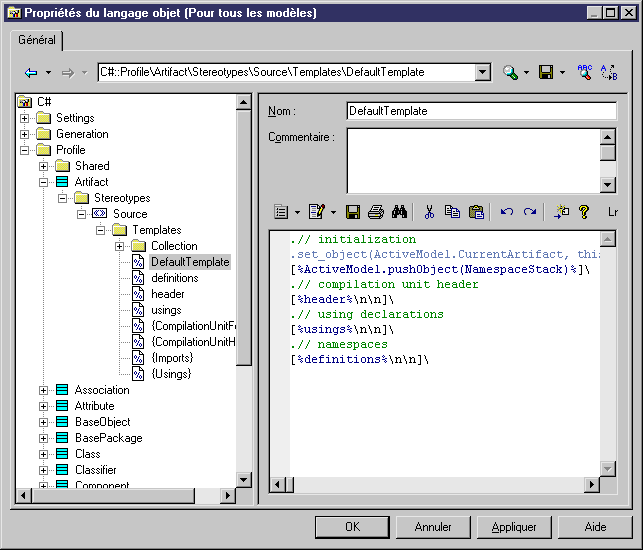This screenshot has width=643, height=550.
Task: Click the Annuler button
Action: [433, 526]
